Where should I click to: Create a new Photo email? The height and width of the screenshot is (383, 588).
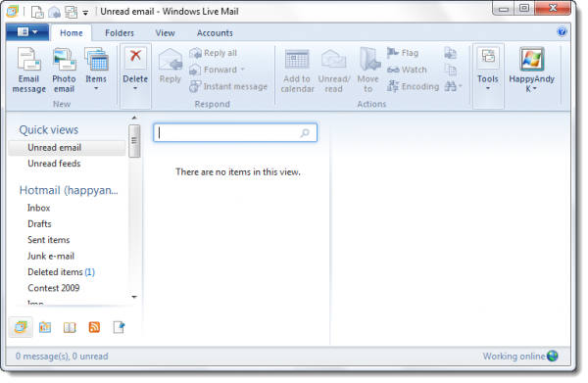64,71
